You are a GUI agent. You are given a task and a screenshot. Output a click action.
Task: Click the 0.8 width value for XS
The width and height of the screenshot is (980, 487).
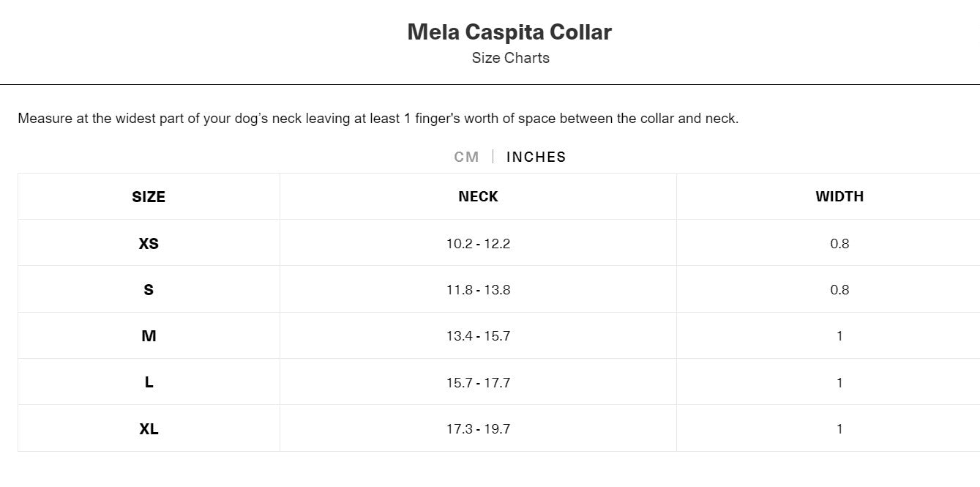pos(839,243)
